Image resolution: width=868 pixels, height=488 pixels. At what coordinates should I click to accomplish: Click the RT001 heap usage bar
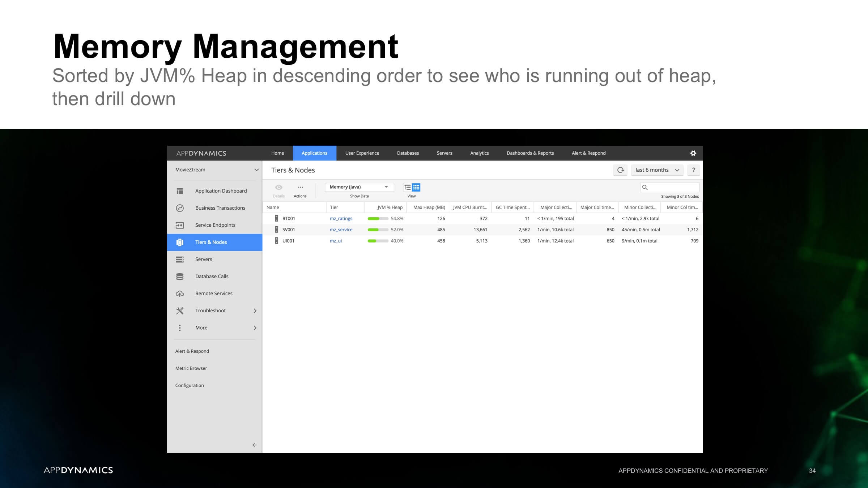pos(378,219)
